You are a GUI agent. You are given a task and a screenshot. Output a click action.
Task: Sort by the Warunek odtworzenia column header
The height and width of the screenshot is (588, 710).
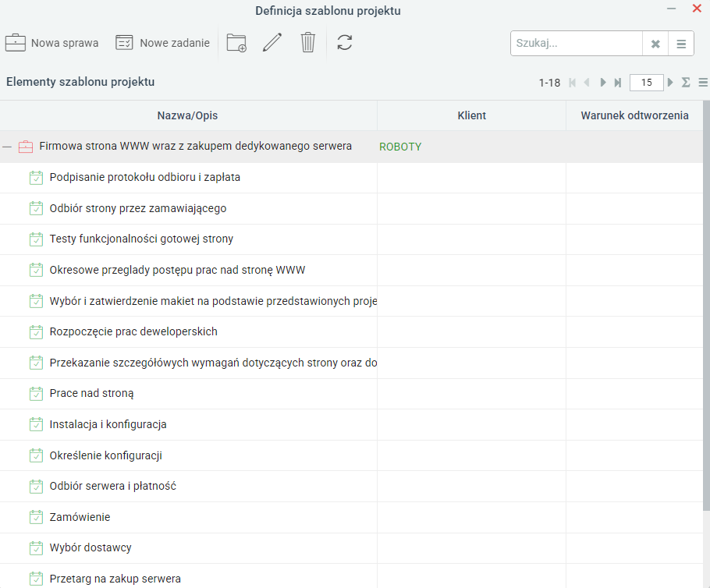tap(634, 115)
